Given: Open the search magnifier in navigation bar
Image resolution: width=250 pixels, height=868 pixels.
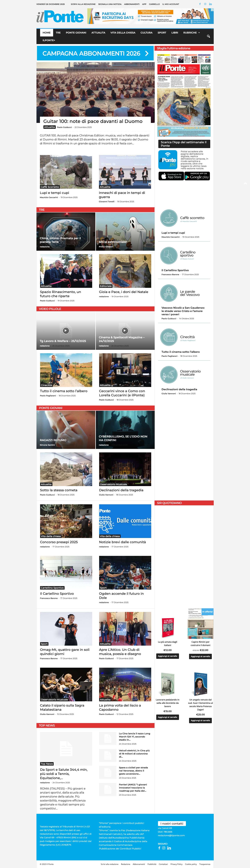Looking at the screenshot, I should 208,36.
